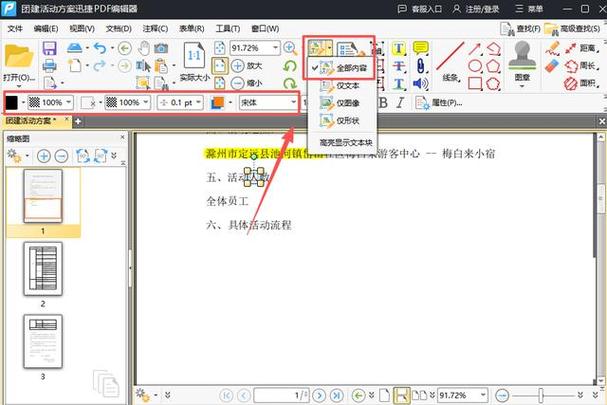This screenshot has width=607, height=405.
Task: Expand the thumbnail panel options gear dropdown
Action: (x=27, y=156)
